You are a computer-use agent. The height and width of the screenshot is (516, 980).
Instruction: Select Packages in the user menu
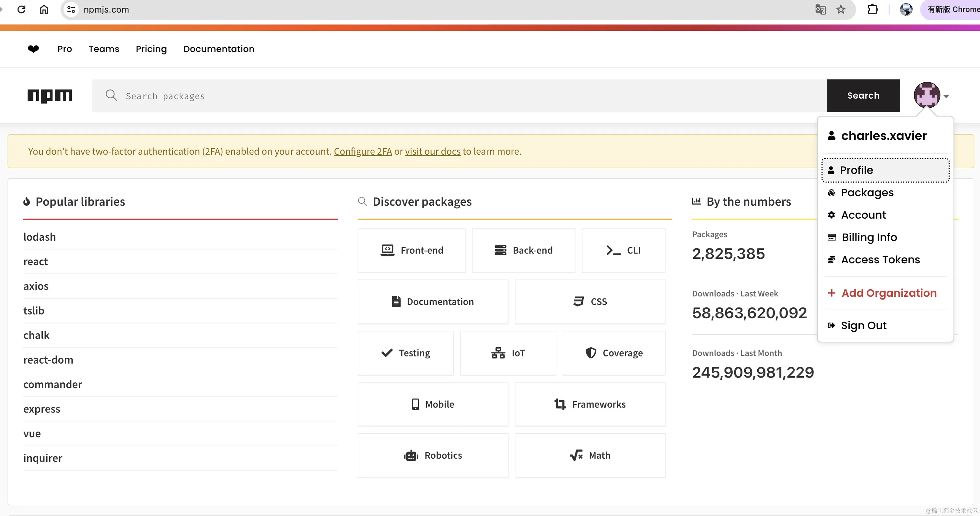pyautogui.click(x=885, y=193)
